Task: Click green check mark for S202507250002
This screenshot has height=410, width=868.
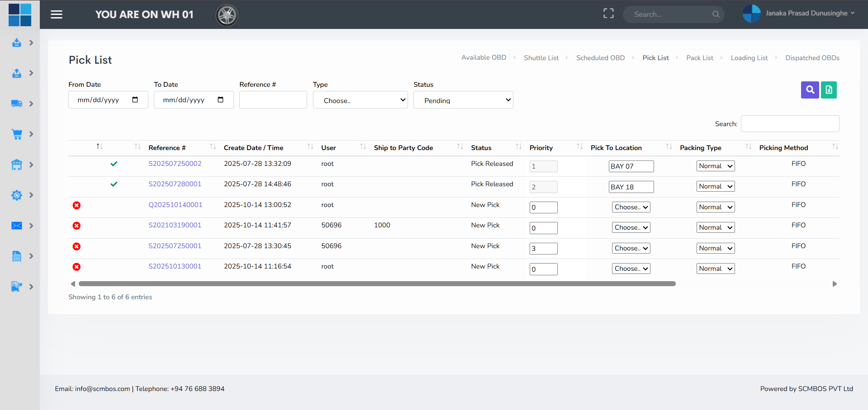Action: tap(114, 164)
